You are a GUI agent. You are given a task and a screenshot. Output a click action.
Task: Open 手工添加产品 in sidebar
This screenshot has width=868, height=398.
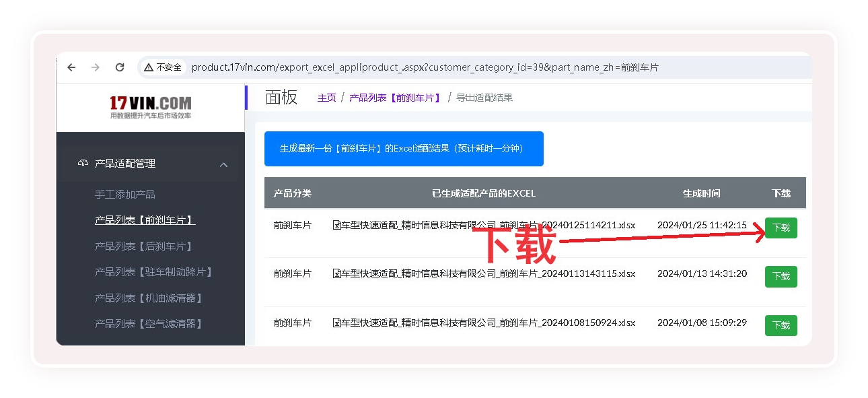pos(125,195)
